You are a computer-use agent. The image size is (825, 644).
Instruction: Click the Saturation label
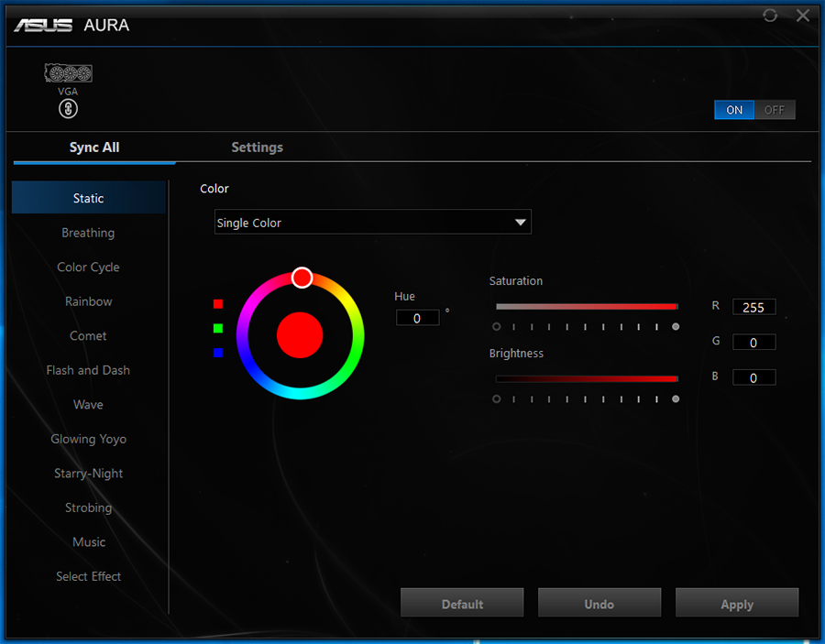(515, 280)
